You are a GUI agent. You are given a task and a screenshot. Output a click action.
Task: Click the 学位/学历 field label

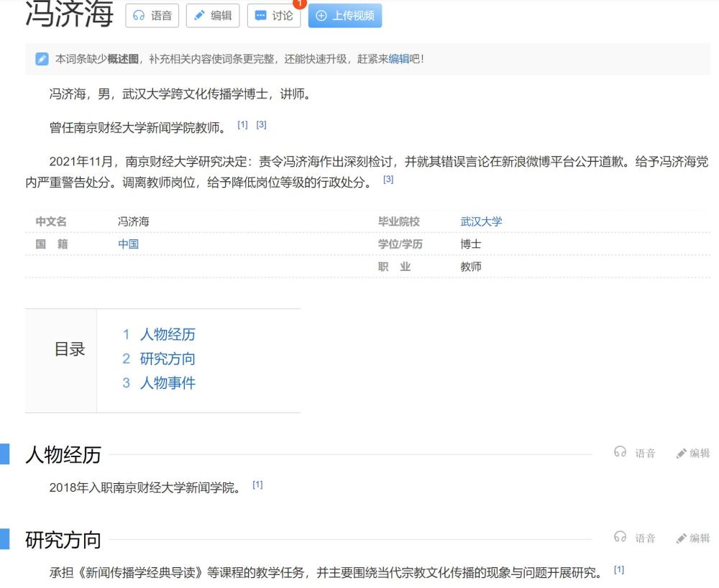(x=400, y=244)
